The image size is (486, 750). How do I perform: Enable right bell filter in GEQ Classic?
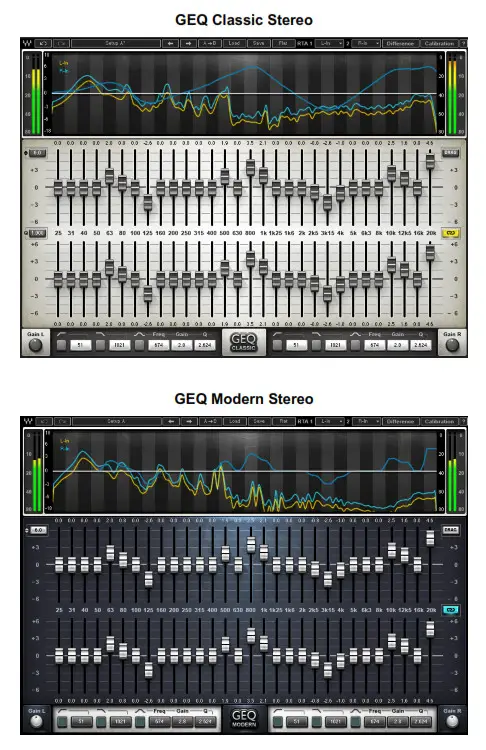coord(355,345)
